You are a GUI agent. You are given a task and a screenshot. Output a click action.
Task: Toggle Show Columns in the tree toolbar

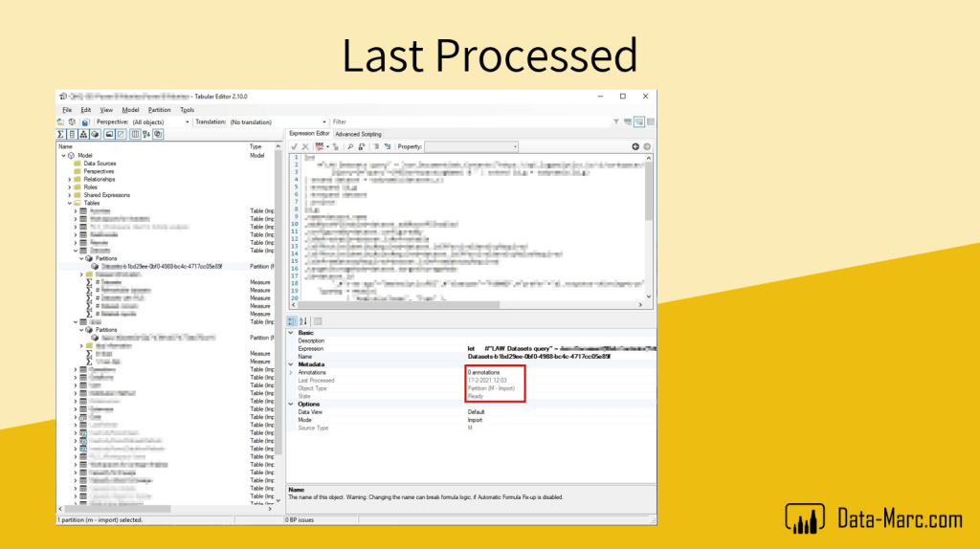(73, 134)
